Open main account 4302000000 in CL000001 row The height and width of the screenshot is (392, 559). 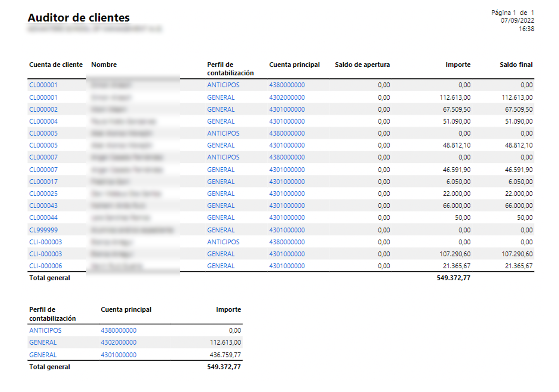tap(287, 97)
